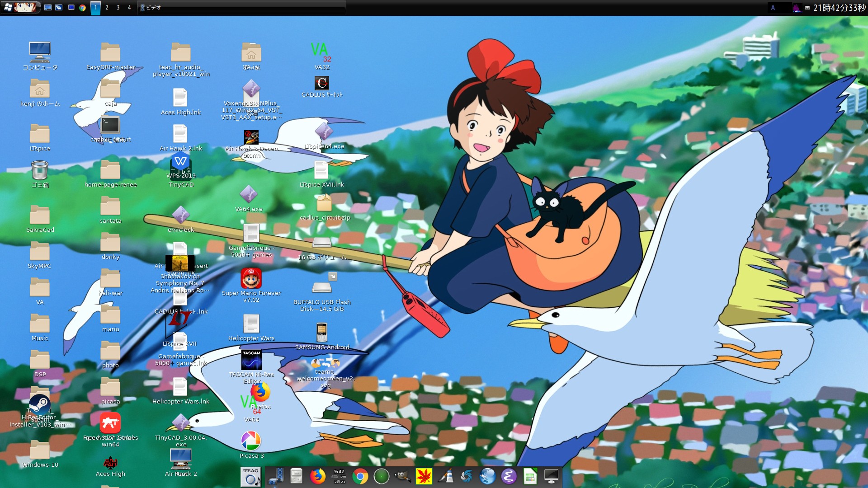
Task: Open Google Chrome from the bottom dock
Action: coord(360,476)
